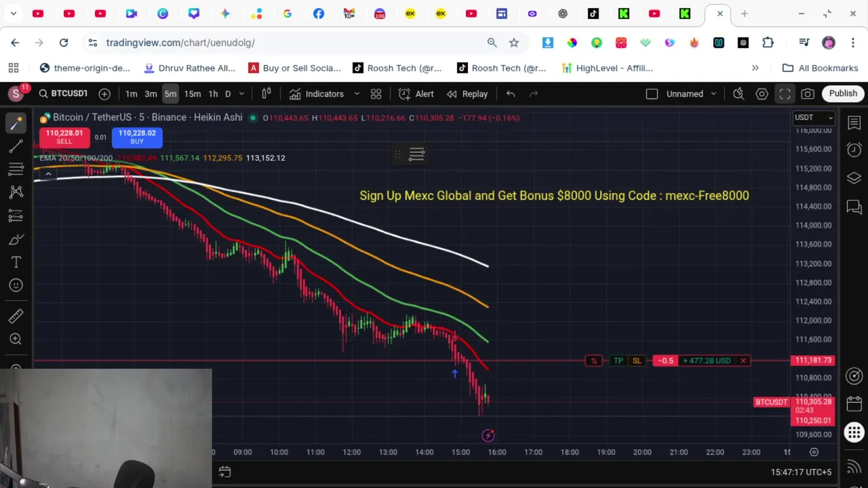Open the price axis settings gear

pyautogui.click(x=814, y=452)
